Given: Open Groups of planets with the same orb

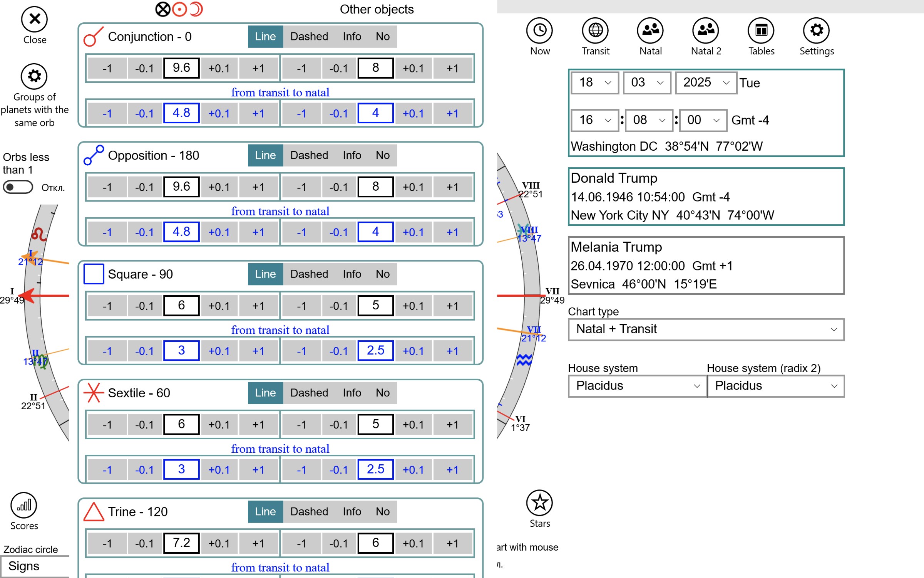Looking at the screenshot, I should coord(34,76).
